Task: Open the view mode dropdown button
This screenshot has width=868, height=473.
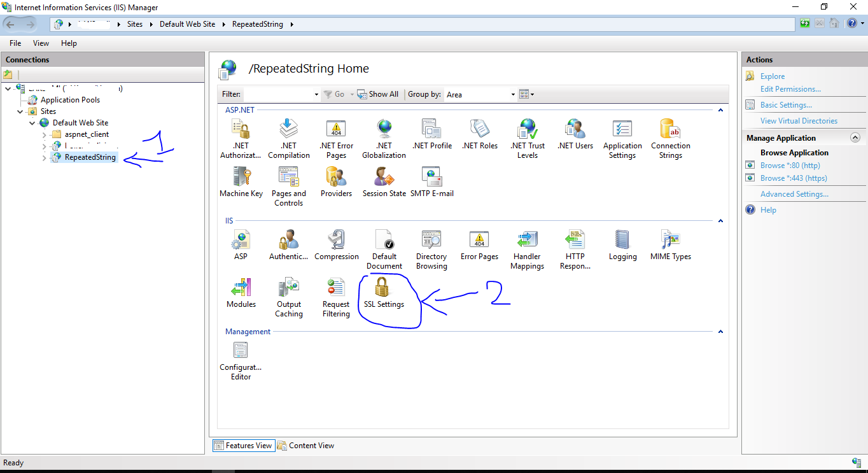Action: tap(526, 94)
